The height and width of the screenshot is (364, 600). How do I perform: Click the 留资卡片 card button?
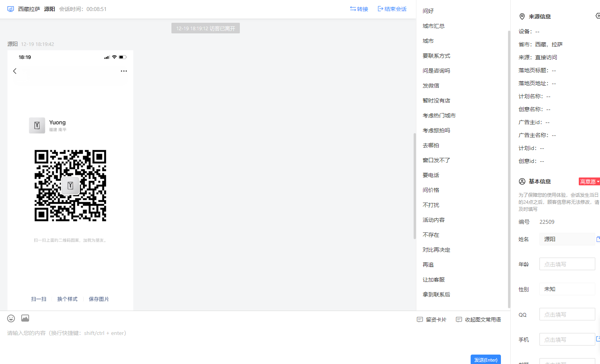[x=432, y=320]
